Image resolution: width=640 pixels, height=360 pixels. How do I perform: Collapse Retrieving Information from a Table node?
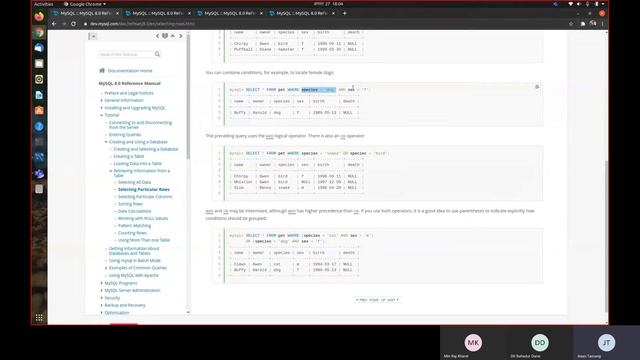(x=111, y=171)
